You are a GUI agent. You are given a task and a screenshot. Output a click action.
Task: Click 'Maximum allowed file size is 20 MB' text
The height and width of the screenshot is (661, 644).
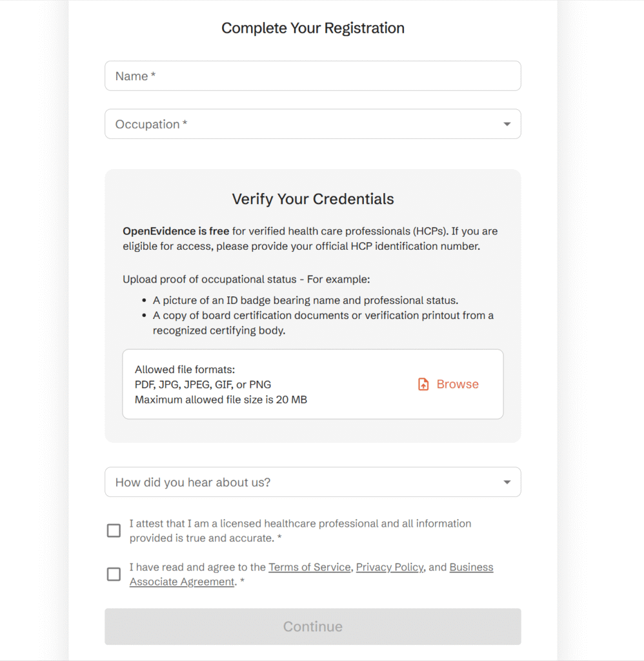[x=221, y=400]
